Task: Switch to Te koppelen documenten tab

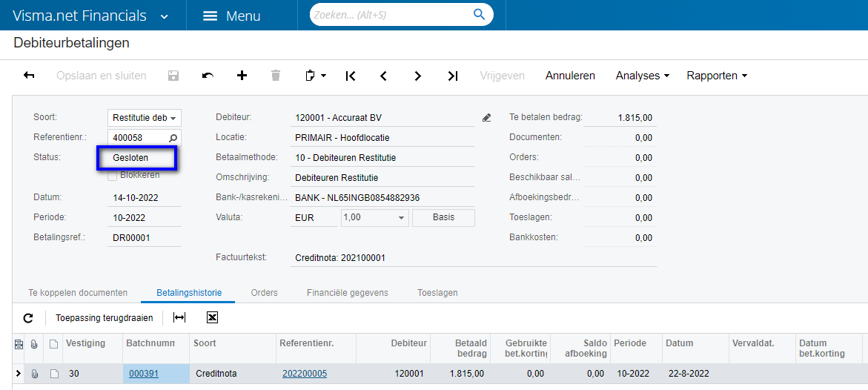Action: [78, 292]
